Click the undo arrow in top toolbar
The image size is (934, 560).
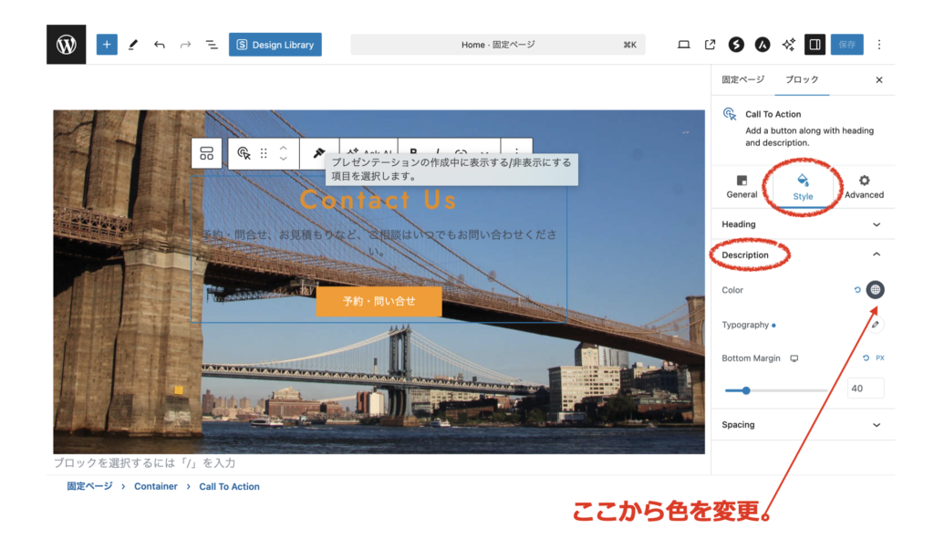(x=160, y=44)
